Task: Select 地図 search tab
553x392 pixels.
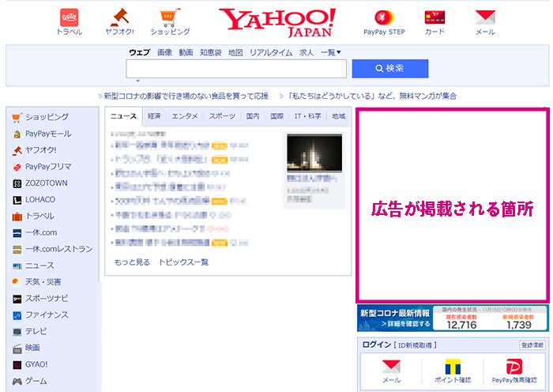Action: [235, 53]
